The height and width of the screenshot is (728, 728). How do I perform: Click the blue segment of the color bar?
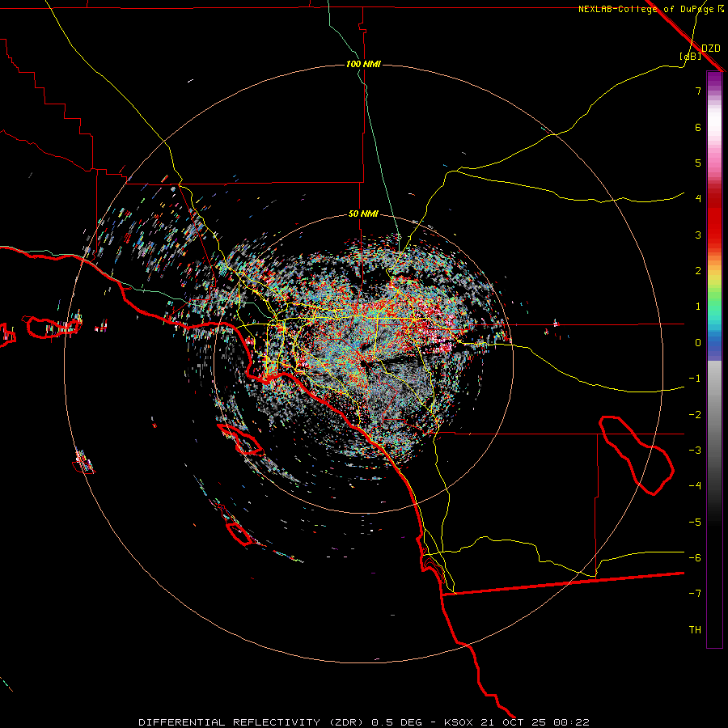click(714, 346)
